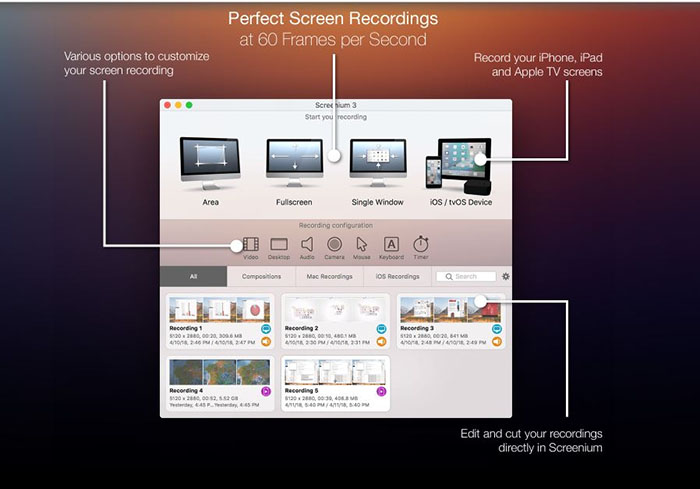The width and height of the screenshot is (700, 489).
Task: Close the Screenium 3 window
Action: (167, 105)
